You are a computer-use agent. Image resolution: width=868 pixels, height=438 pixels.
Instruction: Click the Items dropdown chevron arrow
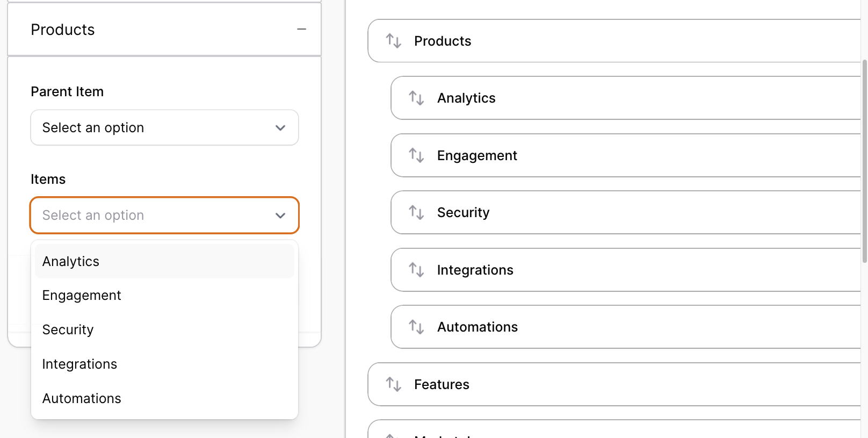(x=280, y=216)
